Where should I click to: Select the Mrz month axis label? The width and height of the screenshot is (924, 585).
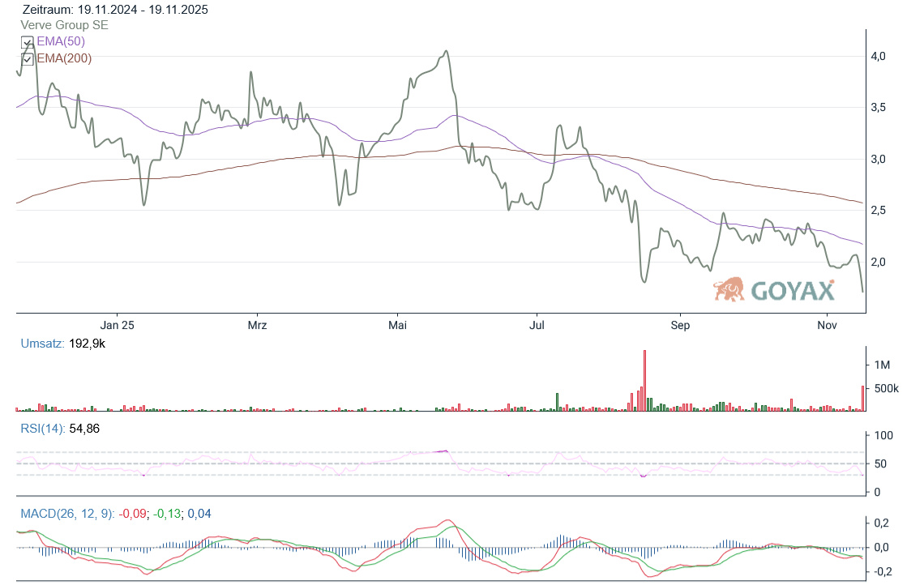pos(257,325)
